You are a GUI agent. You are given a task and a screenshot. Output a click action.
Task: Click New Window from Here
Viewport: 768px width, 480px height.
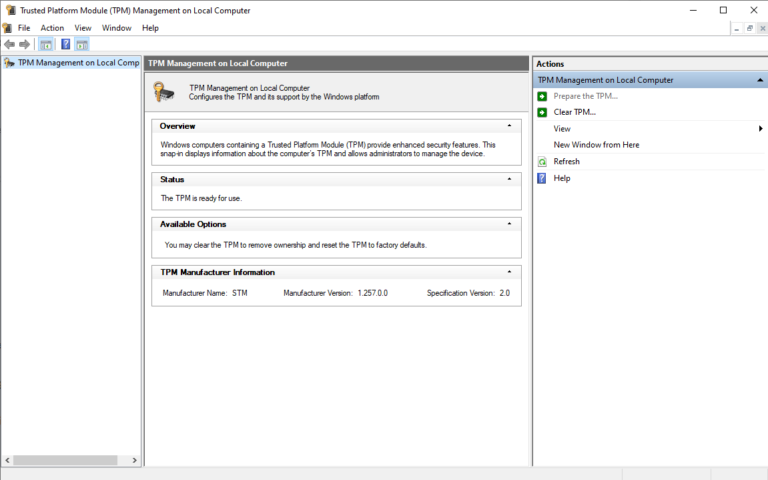596,145
